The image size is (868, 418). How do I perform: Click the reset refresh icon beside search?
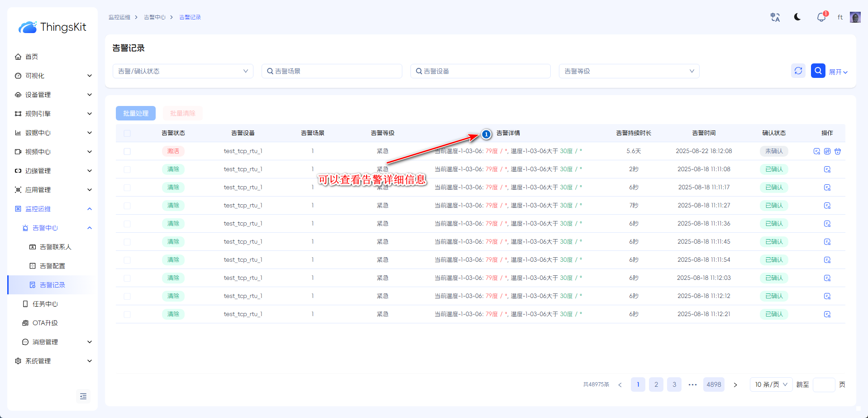click(798, 71)
